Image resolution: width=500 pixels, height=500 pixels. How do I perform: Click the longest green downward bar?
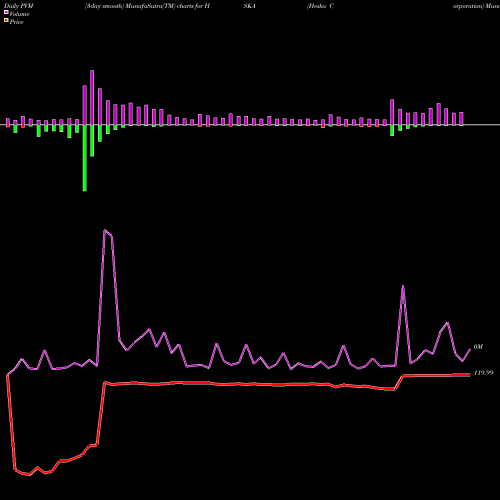(85, 158)
